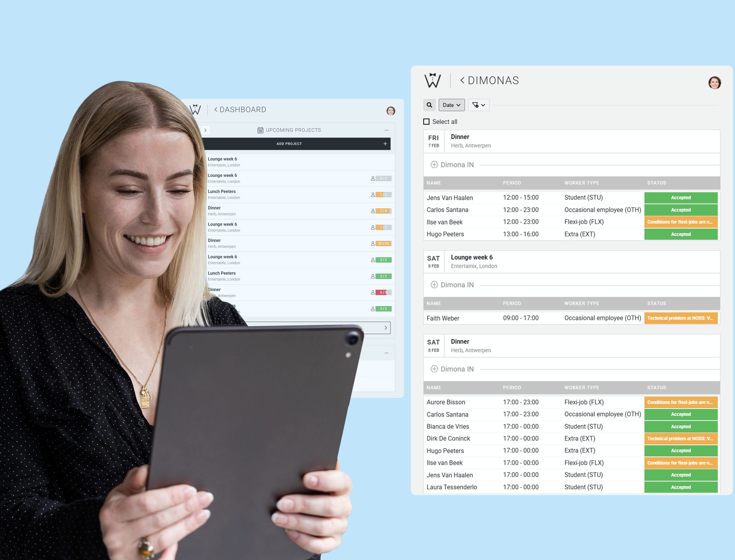Click Accepted status for Jens Van Haalen 12:00 - 15:00
The image size is (735, 560).
pos(681,198)
